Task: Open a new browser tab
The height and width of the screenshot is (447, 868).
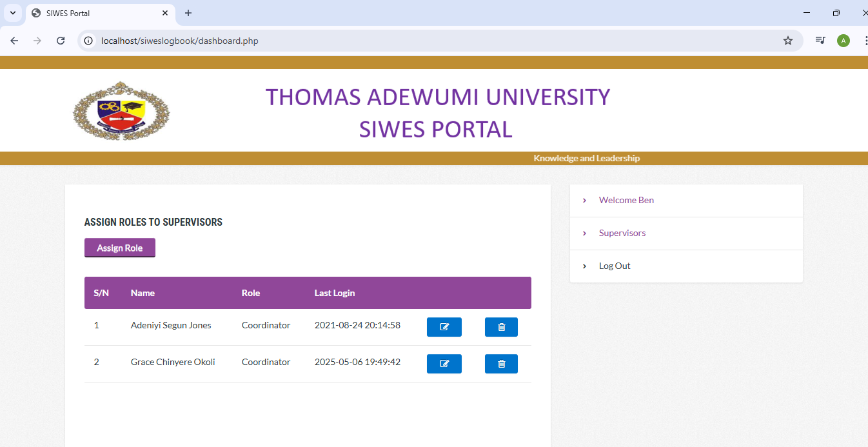Action: (188, 13)
